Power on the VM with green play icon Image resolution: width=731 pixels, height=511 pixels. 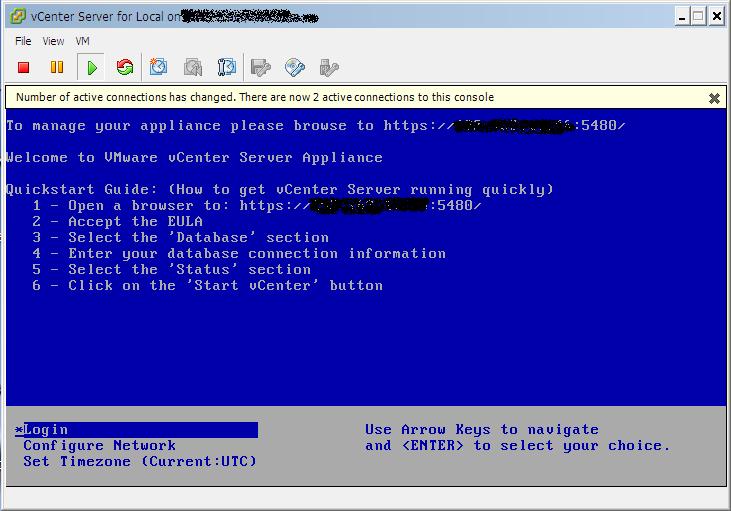pyautogui.click(x=92, y=68)
